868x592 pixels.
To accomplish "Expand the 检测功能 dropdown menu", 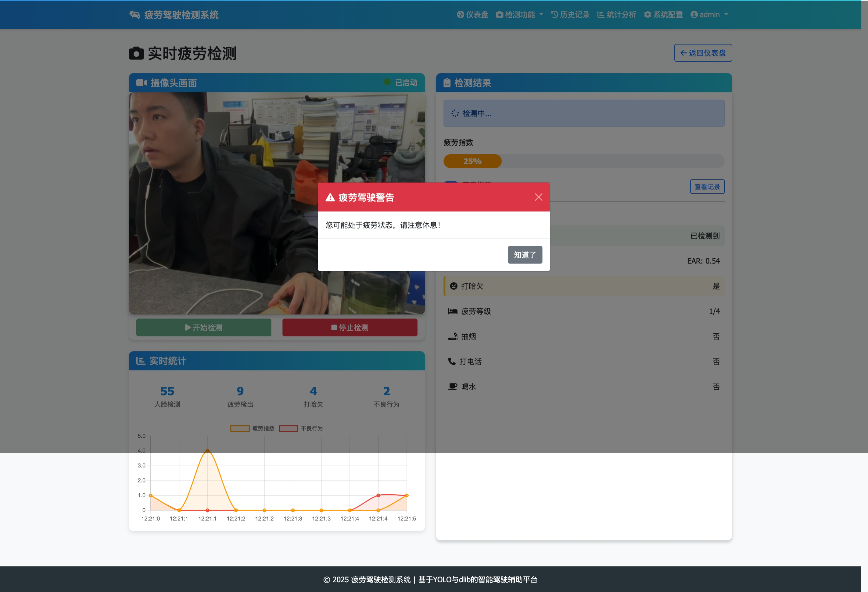I will tap(520, 15).
